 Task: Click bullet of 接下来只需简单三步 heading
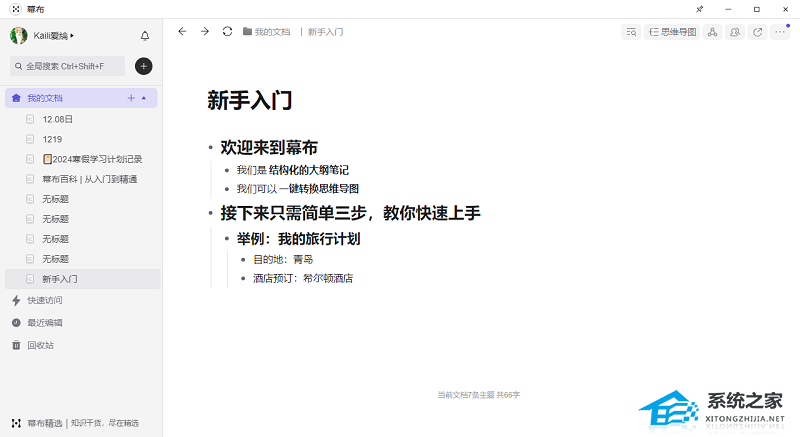[x=210, y=213]
